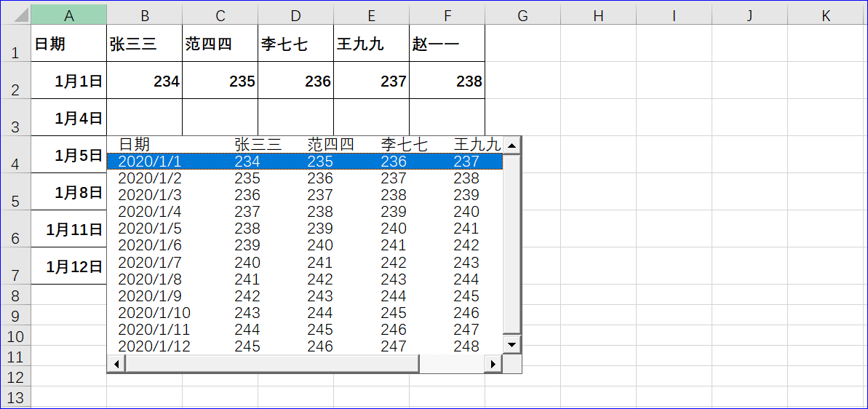Click the list box horizontal scrollbar thumb

[272, 364]
